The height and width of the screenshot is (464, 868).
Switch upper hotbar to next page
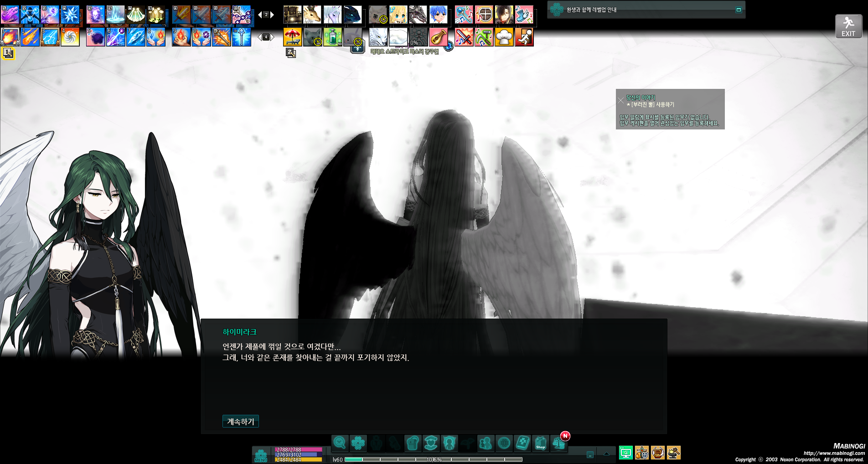(272, 15)
